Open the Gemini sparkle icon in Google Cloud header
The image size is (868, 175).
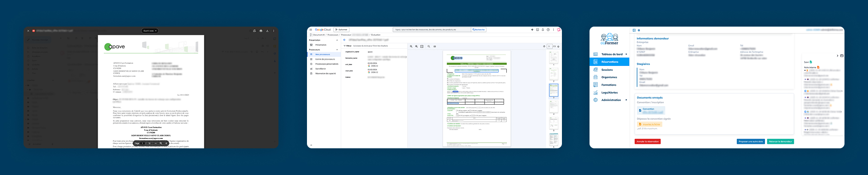[x=532, y=30]
